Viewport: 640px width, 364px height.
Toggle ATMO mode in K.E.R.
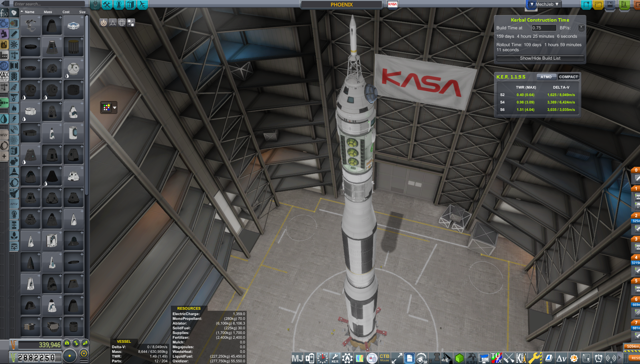point(546,77)
